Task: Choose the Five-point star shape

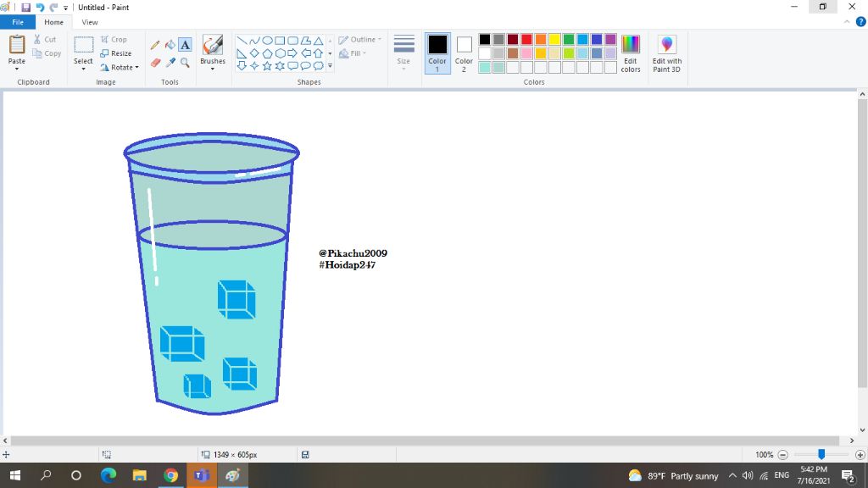Action: click(267, 66)
